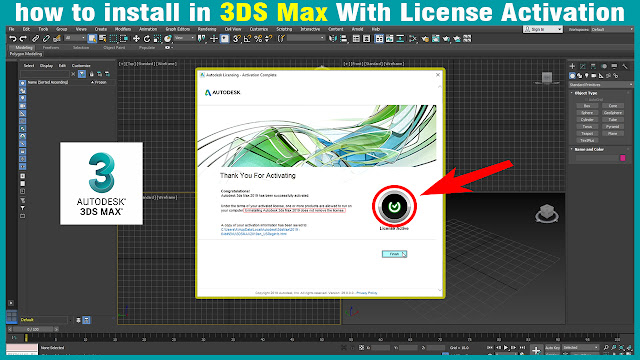Switch to the Modeling ribbon tab

[x=24, y=48]
